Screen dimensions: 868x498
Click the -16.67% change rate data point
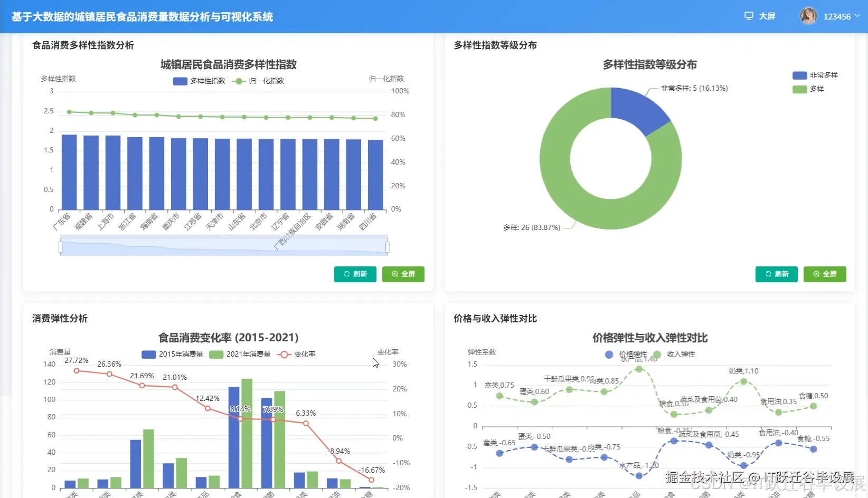click(x=372, y=480)
